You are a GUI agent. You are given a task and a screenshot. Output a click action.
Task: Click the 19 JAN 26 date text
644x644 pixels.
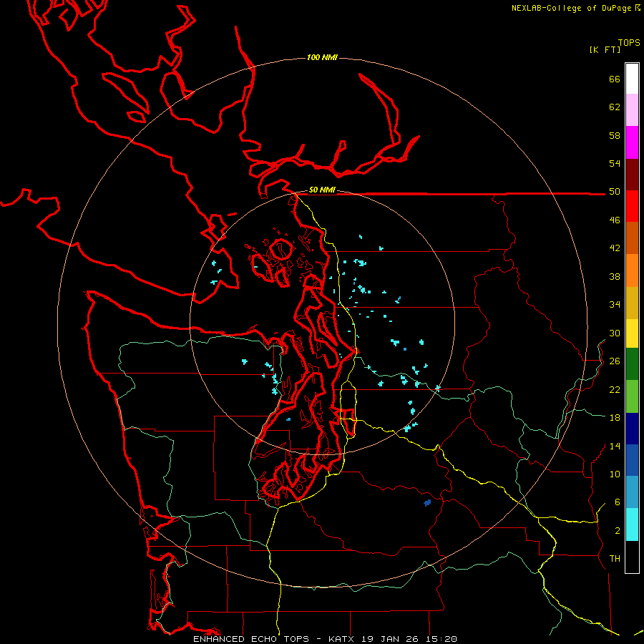pos(390,639)
